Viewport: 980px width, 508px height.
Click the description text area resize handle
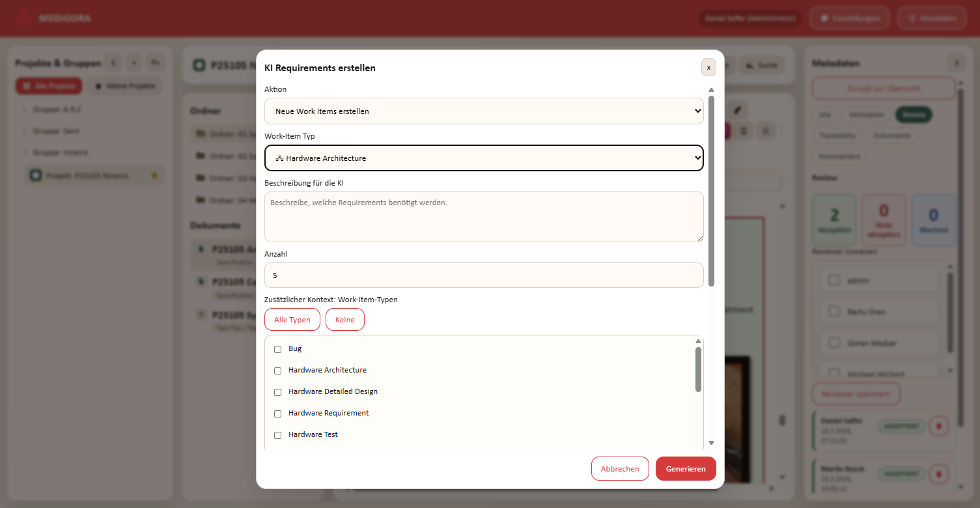(700, 238)
